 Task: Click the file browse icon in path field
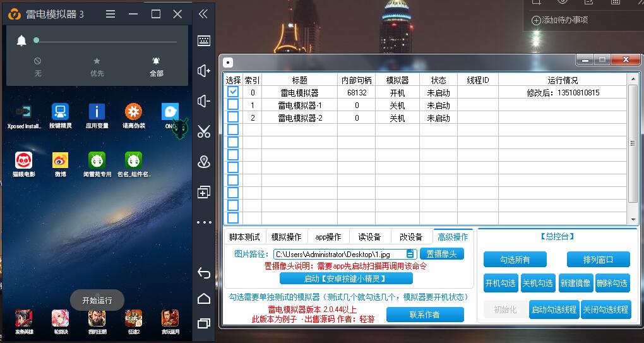click(x=410, y=255)
